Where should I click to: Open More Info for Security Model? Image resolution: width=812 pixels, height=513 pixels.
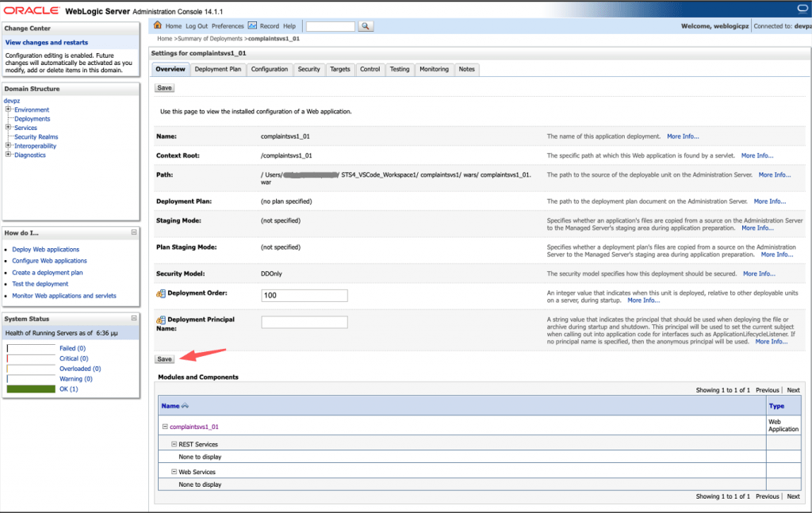(x=759, y=274)
